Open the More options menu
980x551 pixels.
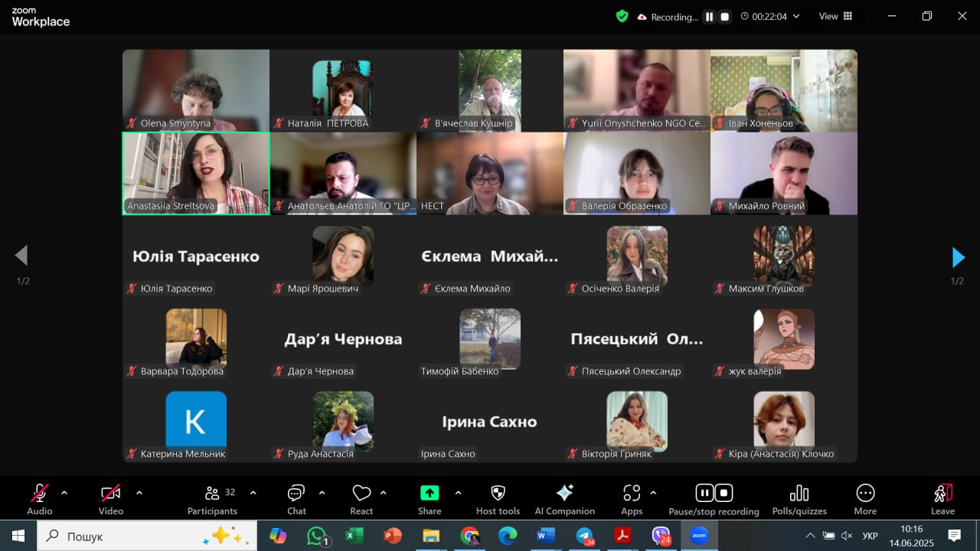(865, 498)
